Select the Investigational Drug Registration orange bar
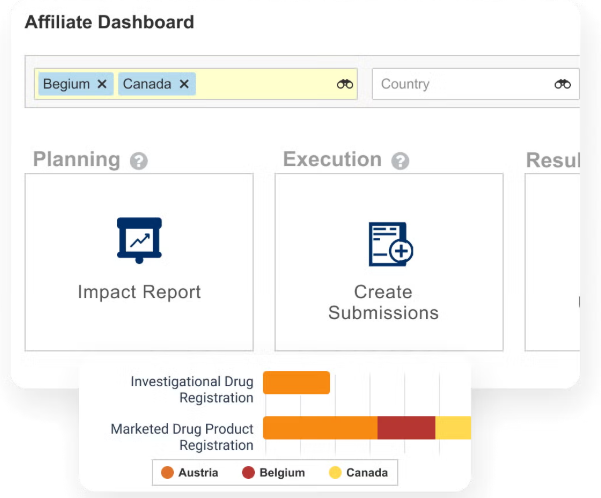 point(296,383)
